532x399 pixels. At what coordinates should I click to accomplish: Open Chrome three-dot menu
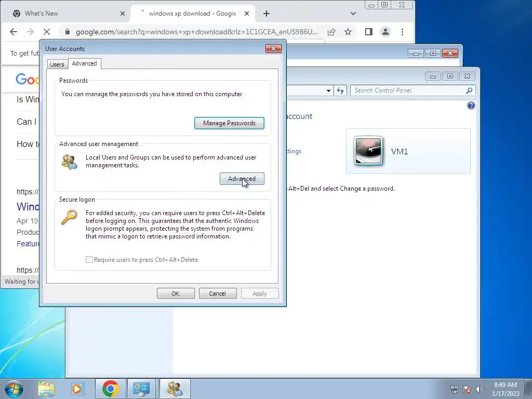point(403,32)
